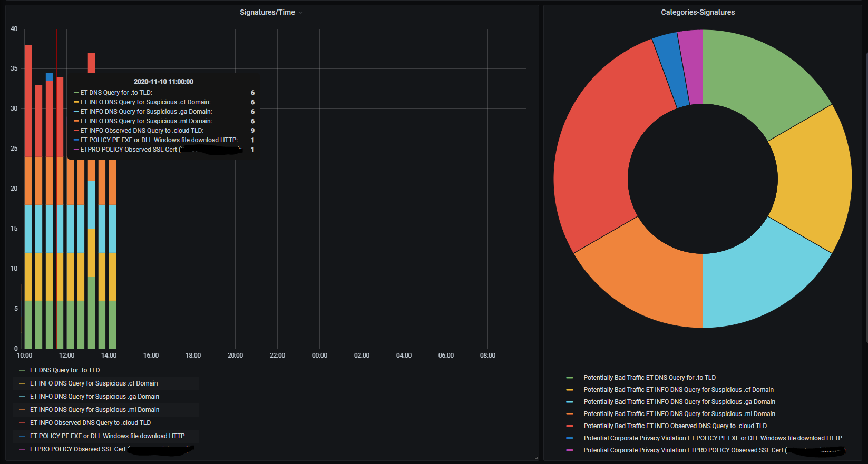
Task: Click the cyan slice of the donut chart
Action: coord(759,275)
